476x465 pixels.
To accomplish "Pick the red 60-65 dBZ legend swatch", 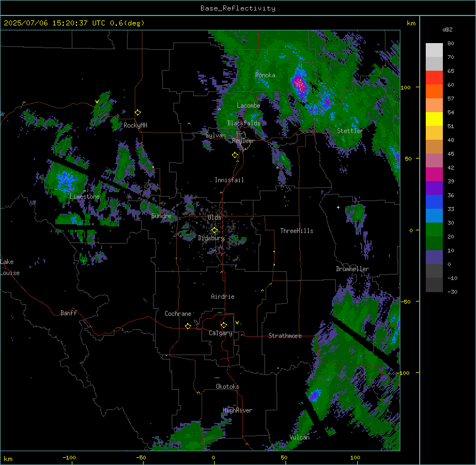I will point(434,78).
